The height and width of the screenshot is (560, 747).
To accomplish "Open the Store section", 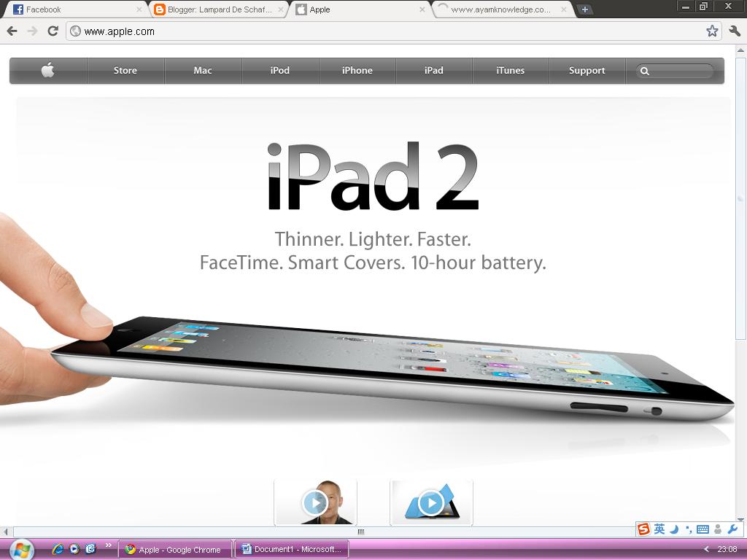I will (125, 71).
